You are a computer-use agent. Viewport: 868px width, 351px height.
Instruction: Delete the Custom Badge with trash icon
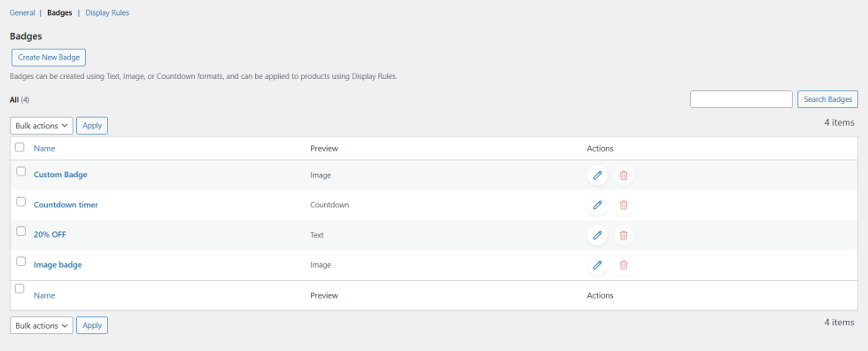[624, 175]
